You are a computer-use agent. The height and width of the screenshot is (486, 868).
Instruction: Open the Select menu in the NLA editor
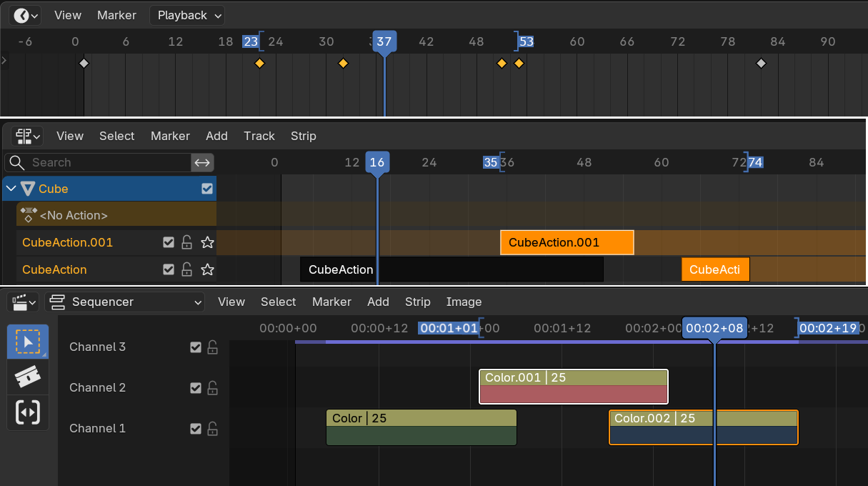pyautogui.click(x=117, y=136)
